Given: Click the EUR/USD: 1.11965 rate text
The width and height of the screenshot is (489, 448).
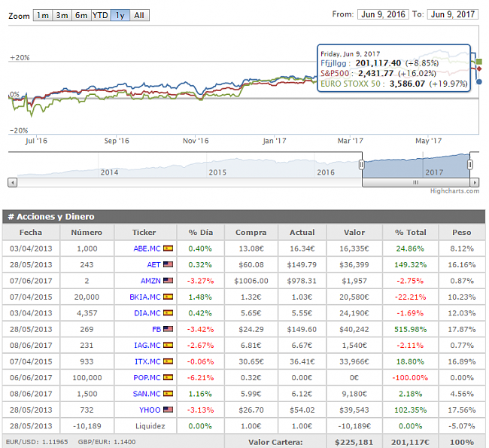Looking at the screenshot, I should 37,442.
